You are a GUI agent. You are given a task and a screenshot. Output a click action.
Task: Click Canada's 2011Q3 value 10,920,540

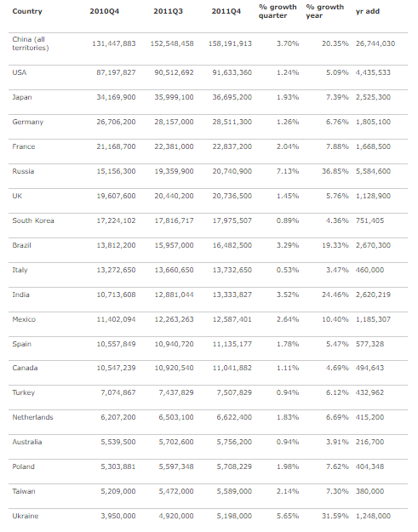[174, 368]
